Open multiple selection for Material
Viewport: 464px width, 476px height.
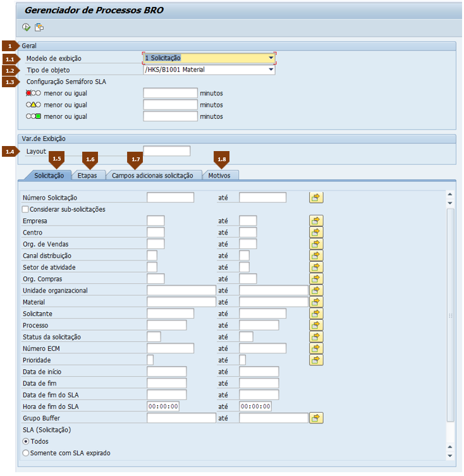tap(316, 302)
